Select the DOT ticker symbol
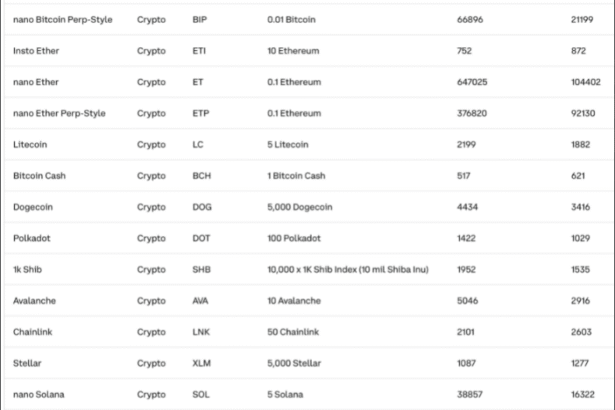Image resolution: width=615 pixels, height=410 pixels. pos(201,238)
